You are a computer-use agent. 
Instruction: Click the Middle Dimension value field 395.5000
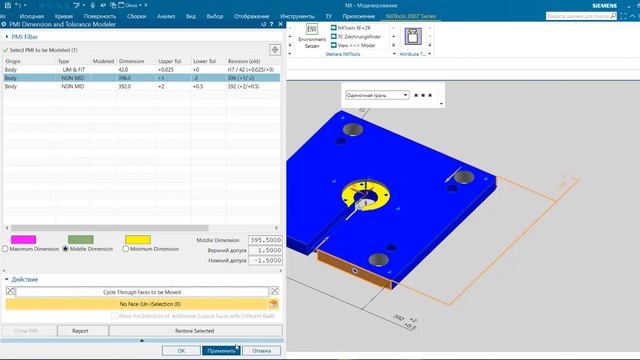pos(265,240)
